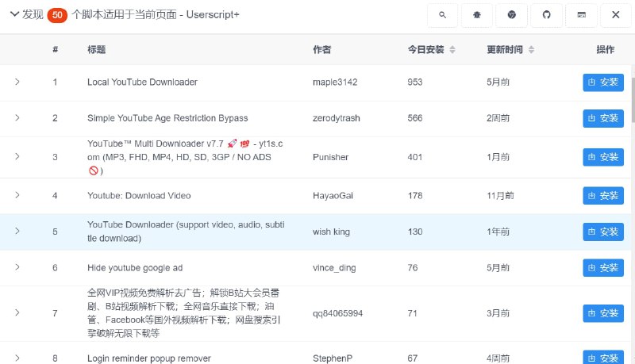Click author name StephenP
Screen dimensions: 635x364
tap(333, 358)
